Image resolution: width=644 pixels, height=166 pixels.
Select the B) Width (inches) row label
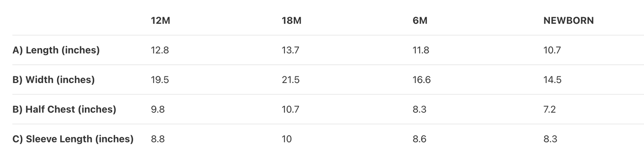click(53, 79)
